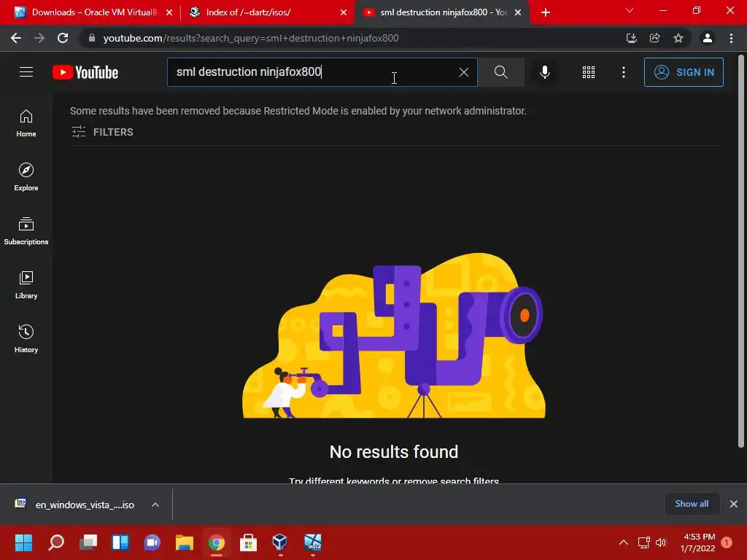This screenshot has height=560, width=747.
Task: Open Library in the sidebar
Action: point(26,285)
